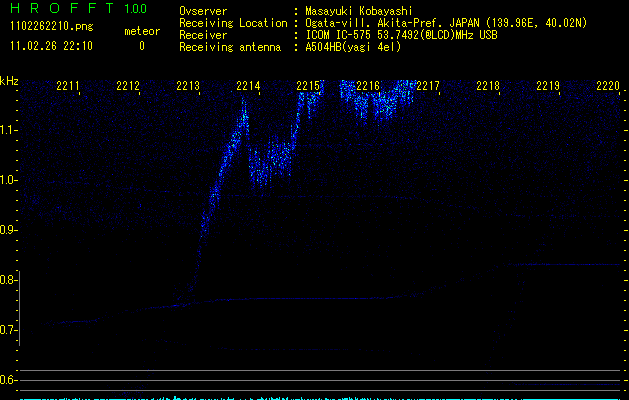This screenshot has height=400, width=629.
Task: Click the ICOM IC-575 receiver text
Action: [x=401, y=35]
